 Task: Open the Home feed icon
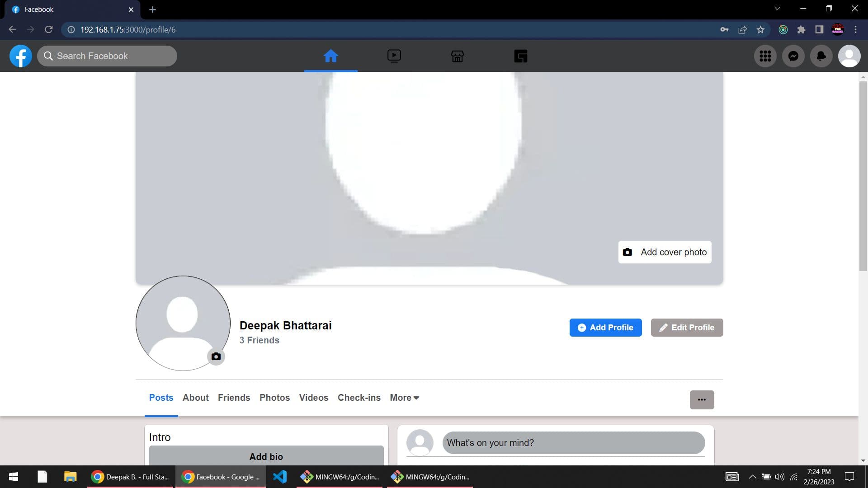pos(330,56)
